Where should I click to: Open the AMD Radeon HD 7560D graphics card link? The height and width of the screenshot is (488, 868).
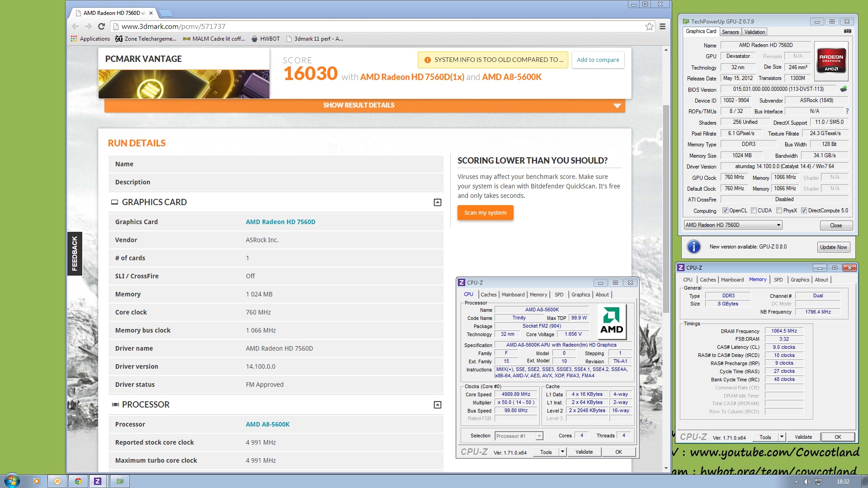(x=280, y=222)
